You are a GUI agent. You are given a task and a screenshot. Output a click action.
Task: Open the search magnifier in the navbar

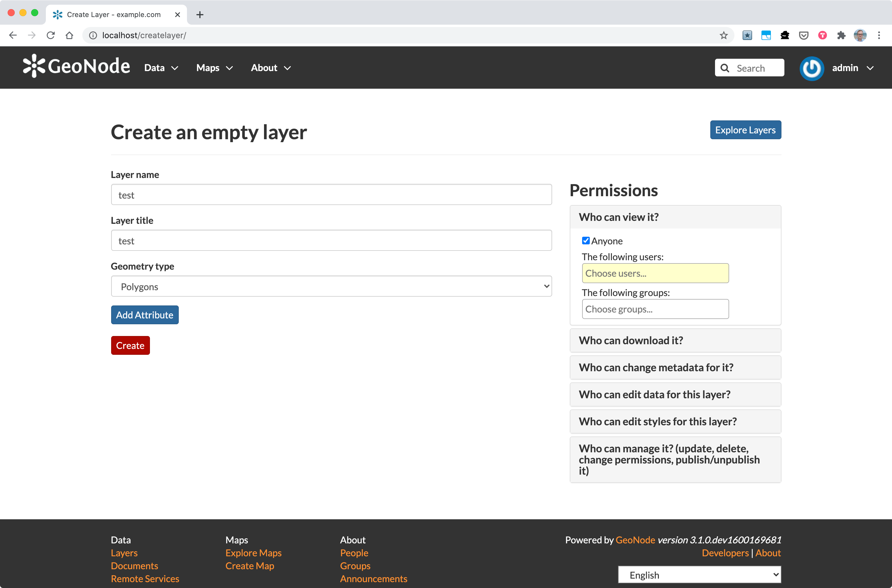[x=725, y=68]
